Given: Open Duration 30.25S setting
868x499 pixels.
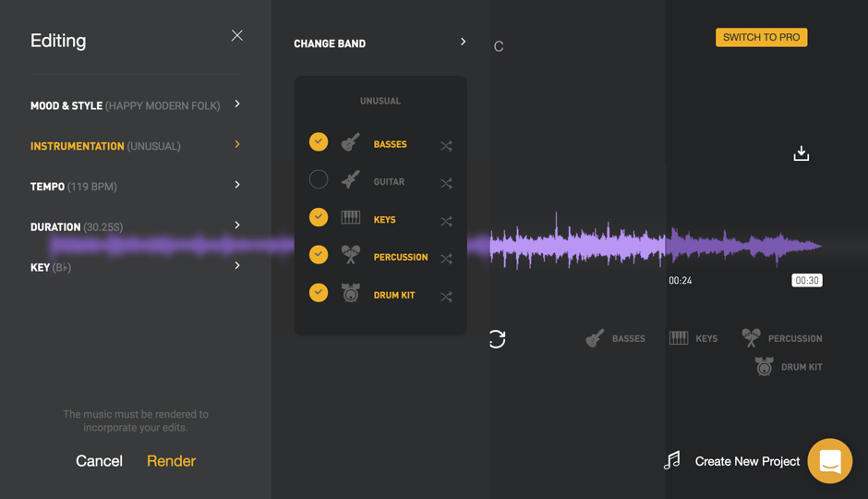Looking at the screenshot, I should (136, 226).
